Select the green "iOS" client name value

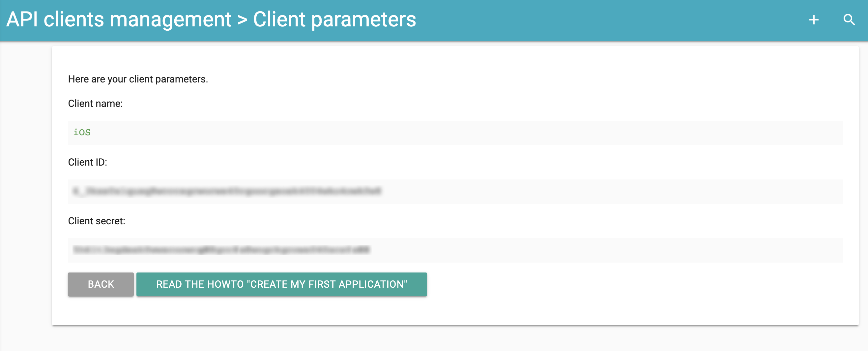[82, 132]
